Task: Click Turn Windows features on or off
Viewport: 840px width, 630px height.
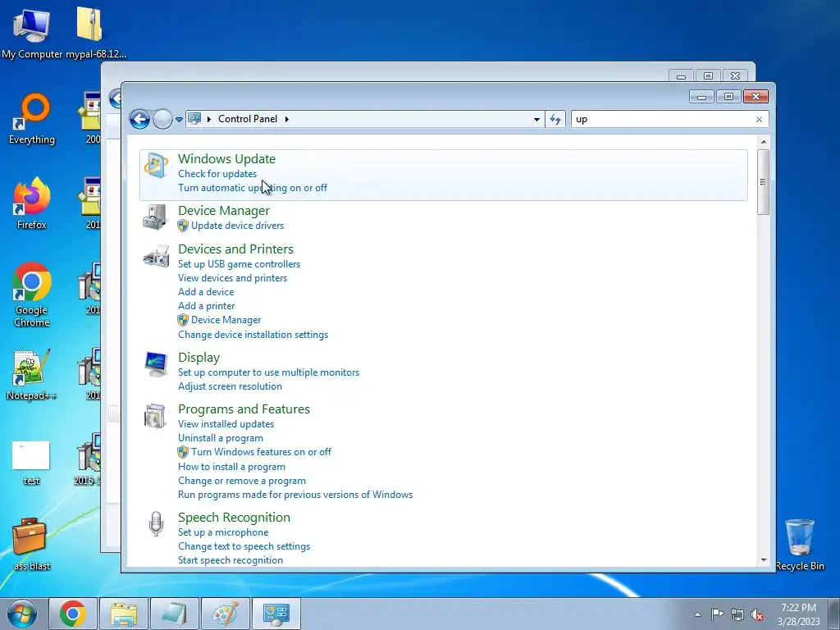Action: pyautogui.click(x=261, y=452)
